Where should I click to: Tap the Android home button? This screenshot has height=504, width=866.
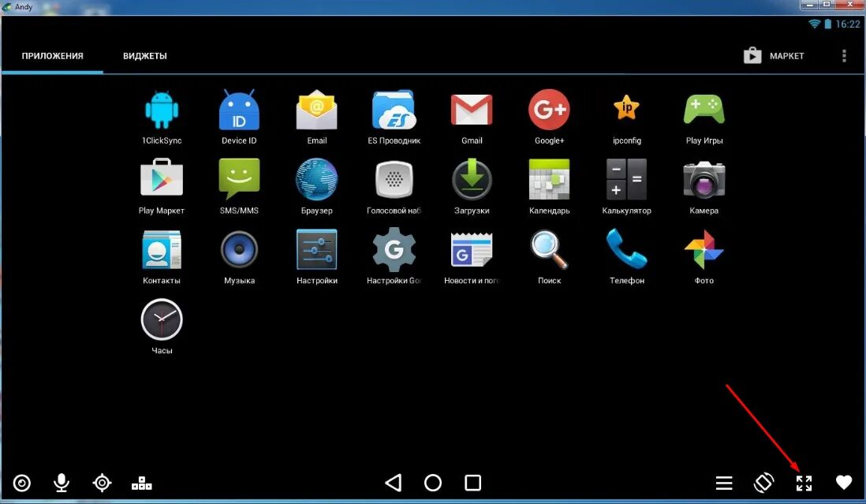click(433, 483)
